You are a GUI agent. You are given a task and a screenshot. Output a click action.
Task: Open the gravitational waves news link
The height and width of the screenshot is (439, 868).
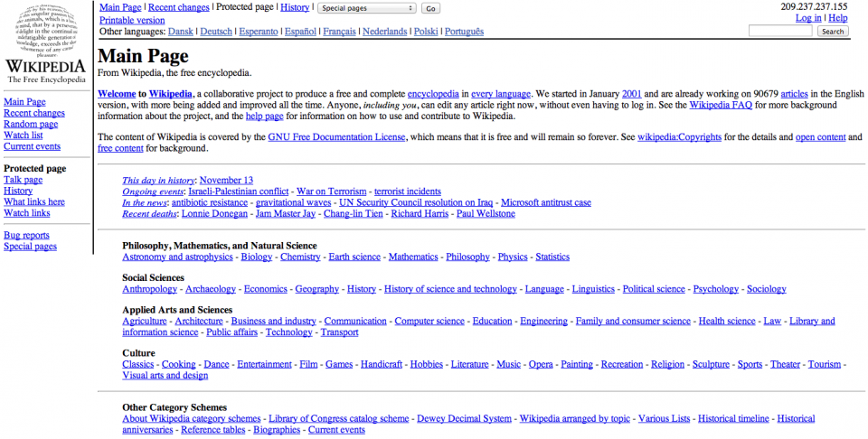[x=293, y=202]
